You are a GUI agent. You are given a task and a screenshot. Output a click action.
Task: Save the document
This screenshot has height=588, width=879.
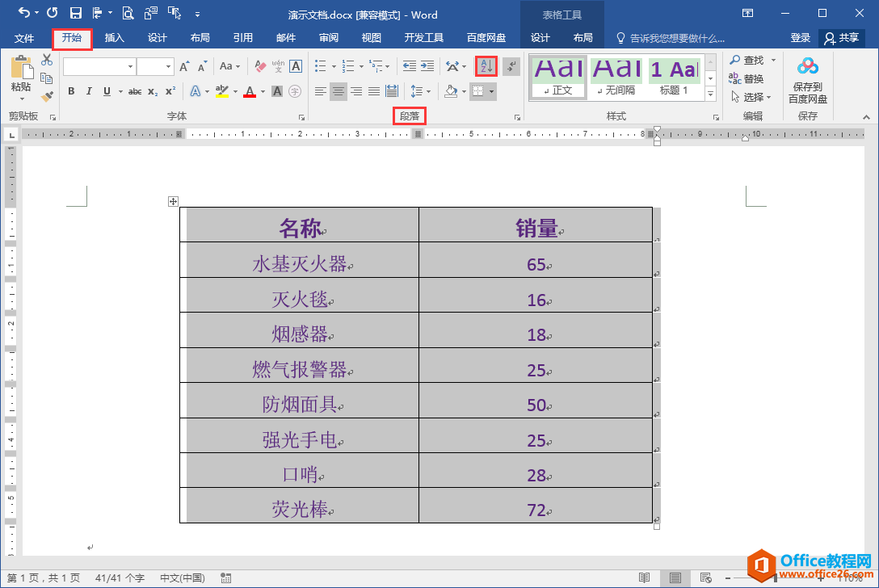point(76,13)
